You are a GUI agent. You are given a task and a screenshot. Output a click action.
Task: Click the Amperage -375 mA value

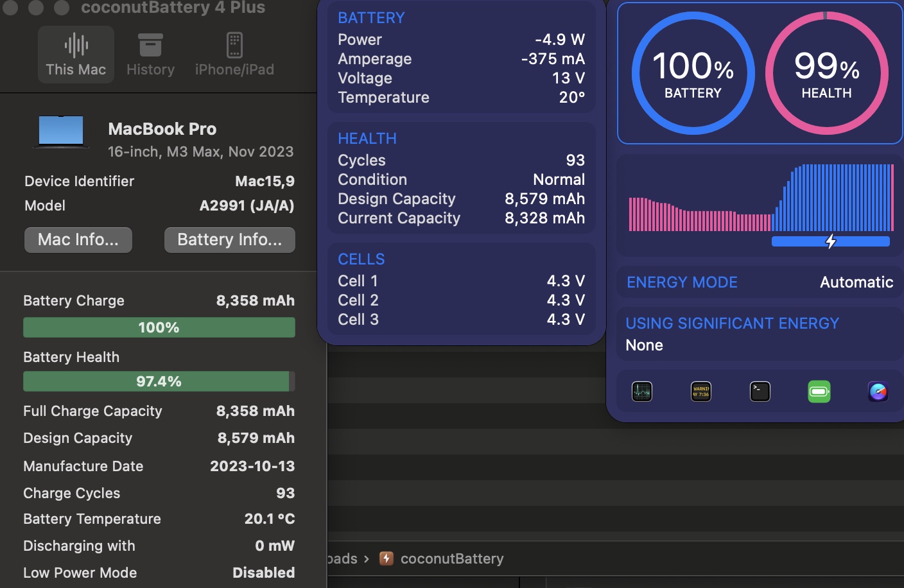pos(553,59)
